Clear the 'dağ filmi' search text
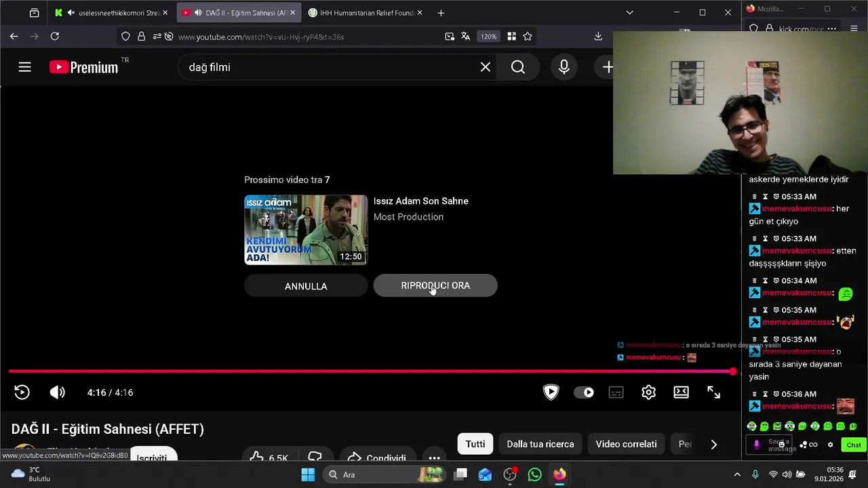This screenshot has width=868, height=488. point(486,67)
